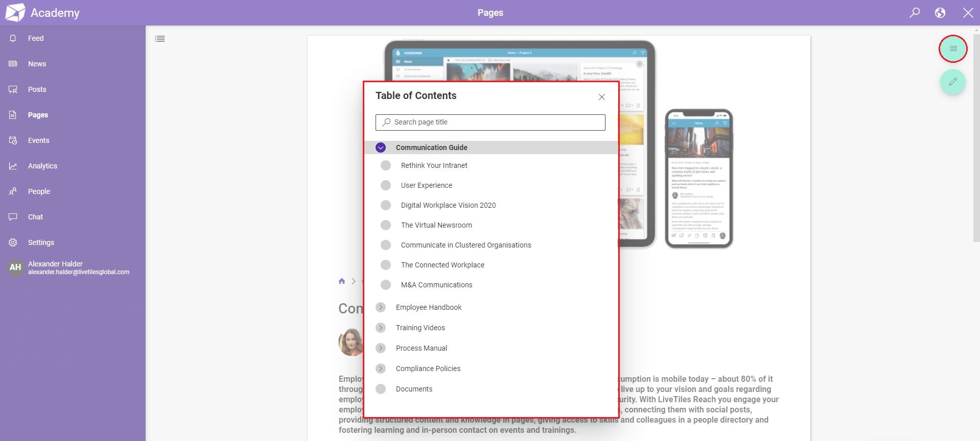The image size is (980, 441).
Task: Expand the Process Manual section
Action: tap(381, 348)
